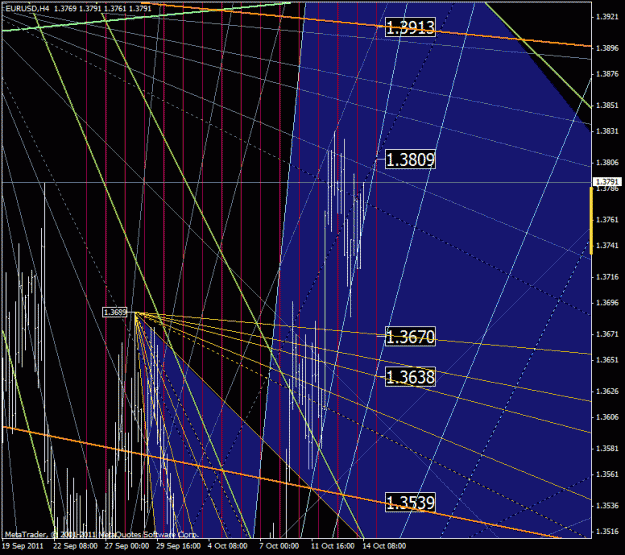
Task: Click the 1.3581 price scale value
Action: tap(607, 449)
